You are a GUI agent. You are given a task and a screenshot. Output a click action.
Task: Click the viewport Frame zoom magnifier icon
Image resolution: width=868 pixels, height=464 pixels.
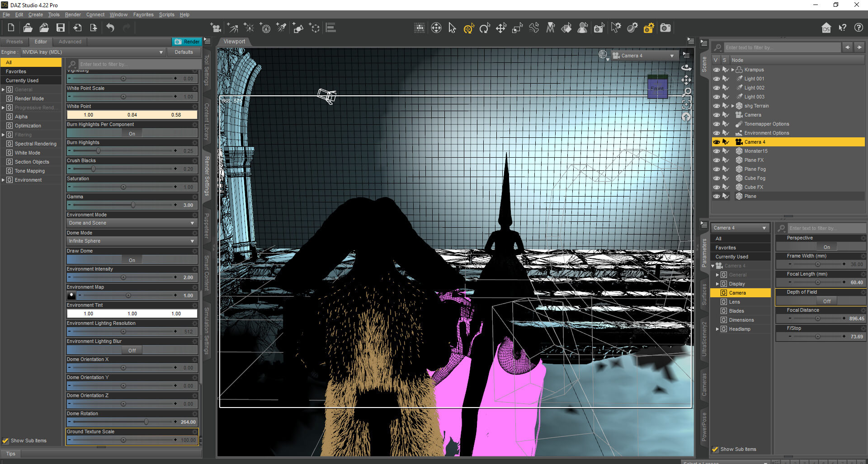pos(686,92)
